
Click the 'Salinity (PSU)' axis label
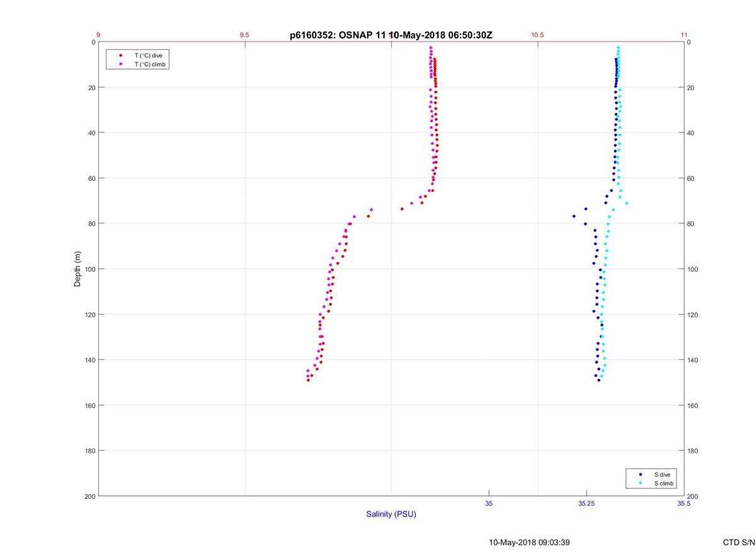pos(391,514)
